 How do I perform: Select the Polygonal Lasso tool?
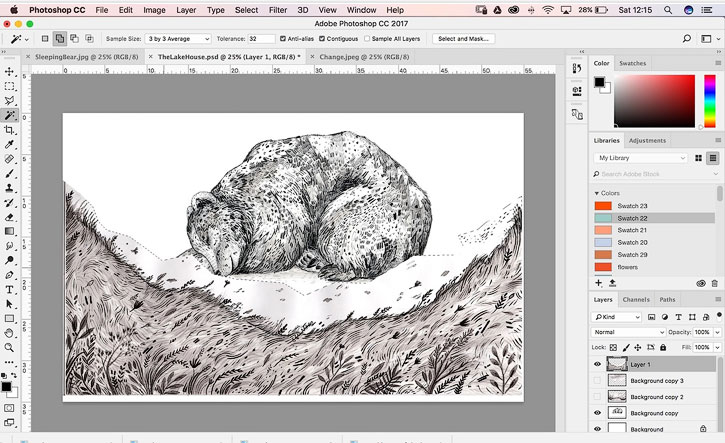click(9, 101)
